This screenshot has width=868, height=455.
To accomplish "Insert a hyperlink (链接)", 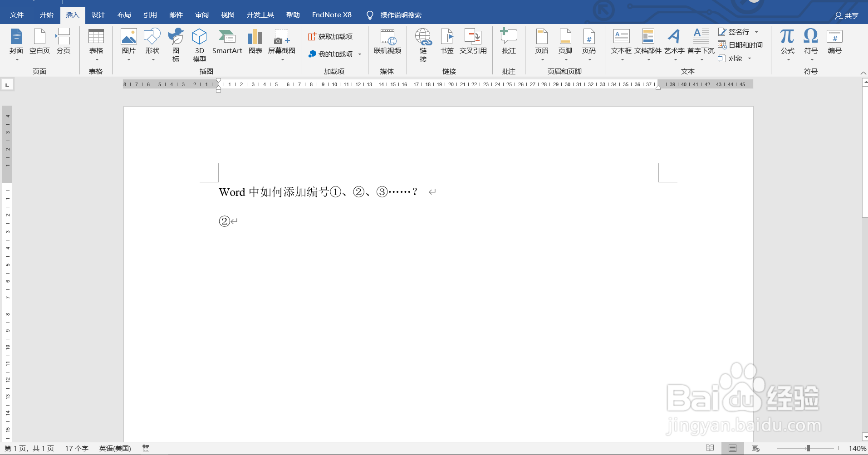I will 423,44.
